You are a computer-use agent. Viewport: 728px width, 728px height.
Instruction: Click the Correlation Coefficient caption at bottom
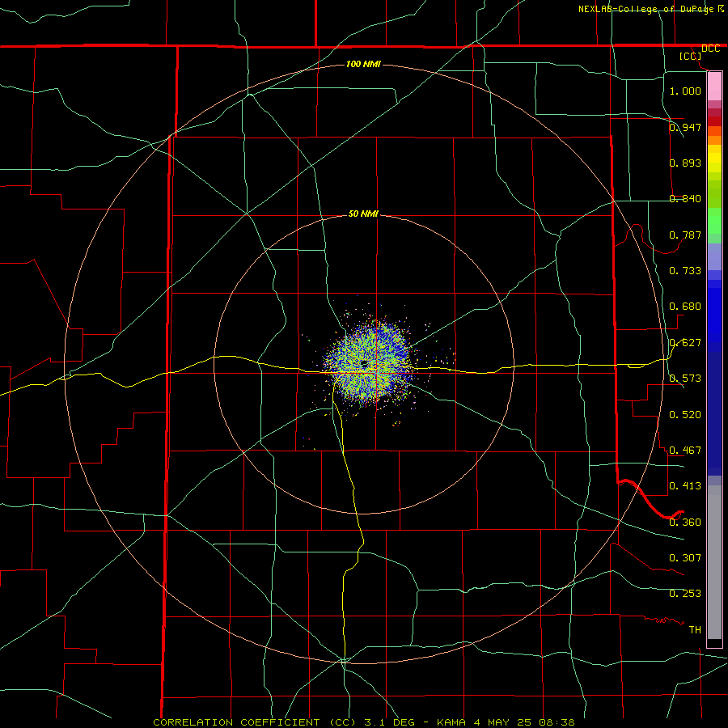click(364, 722)
